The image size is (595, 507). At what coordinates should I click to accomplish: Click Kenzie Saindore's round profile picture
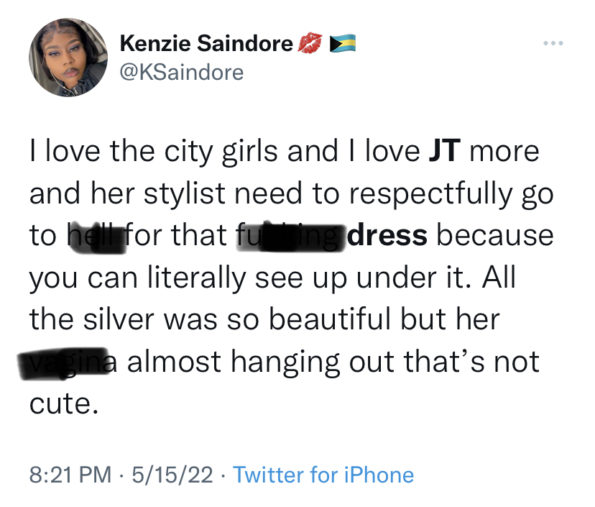[x=68, y=57]
